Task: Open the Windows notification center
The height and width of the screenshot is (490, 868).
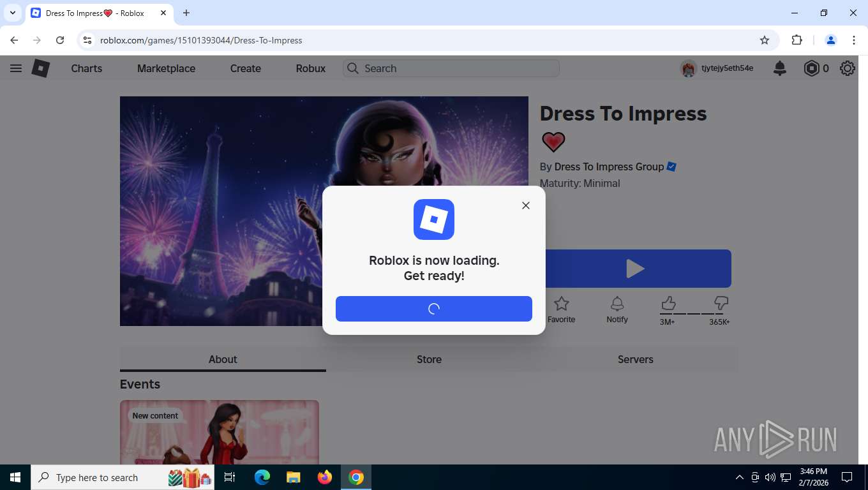Action: pyautogui.click(x=847, y=477)
